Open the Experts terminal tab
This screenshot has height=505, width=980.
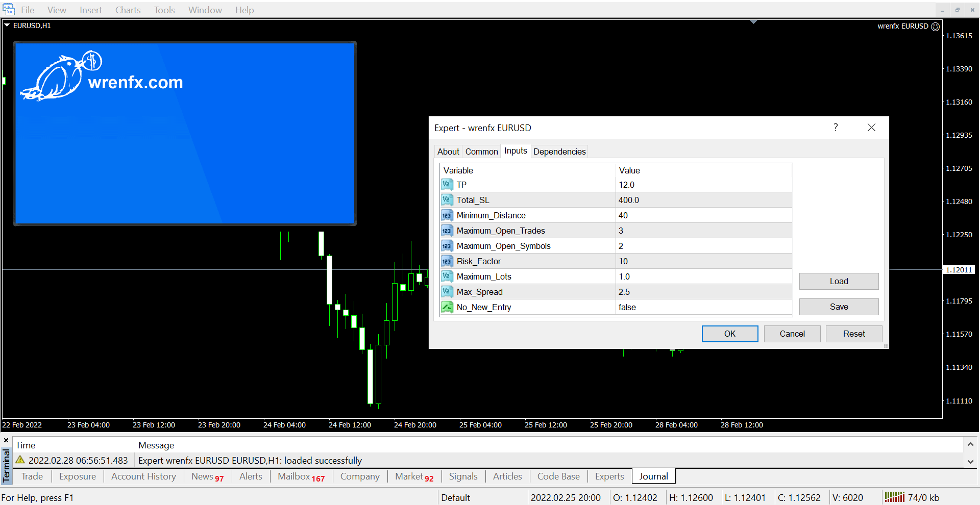(609, 476)
